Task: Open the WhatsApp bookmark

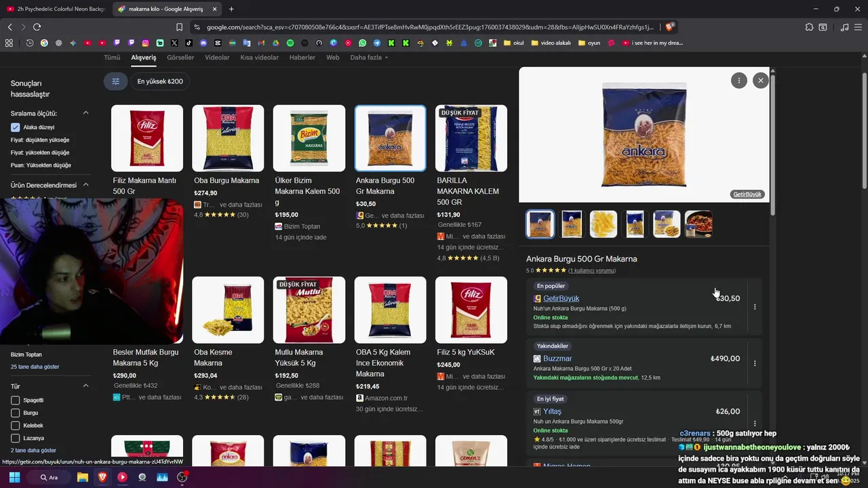Action: click(362, 43)
